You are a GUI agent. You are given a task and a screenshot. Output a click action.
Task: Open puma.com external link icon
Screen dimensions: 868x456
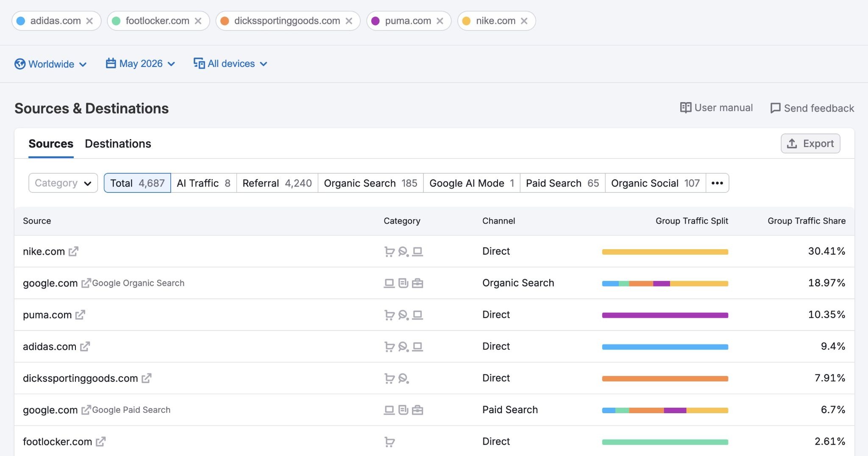point(80,315)
